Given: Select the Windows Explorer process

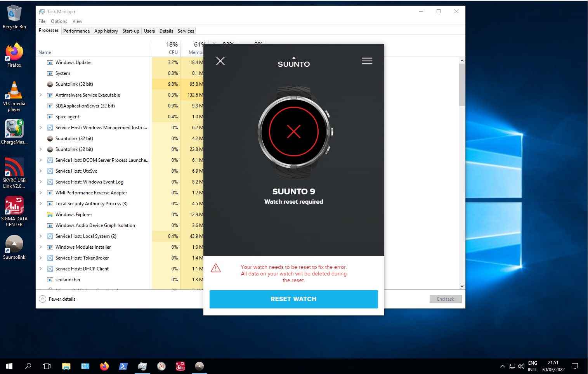Looking at the screenshot, I should tap(120, 215).
